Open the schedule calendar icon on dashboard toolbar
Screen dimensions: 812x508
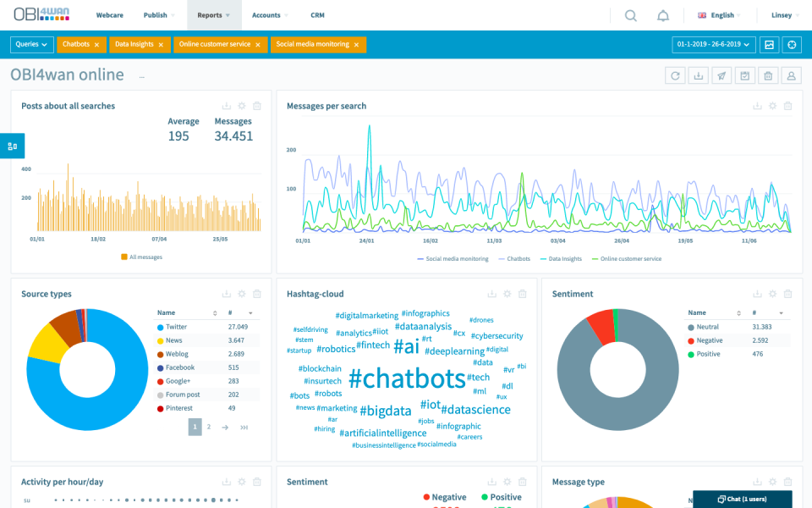[x=744, y=75]
